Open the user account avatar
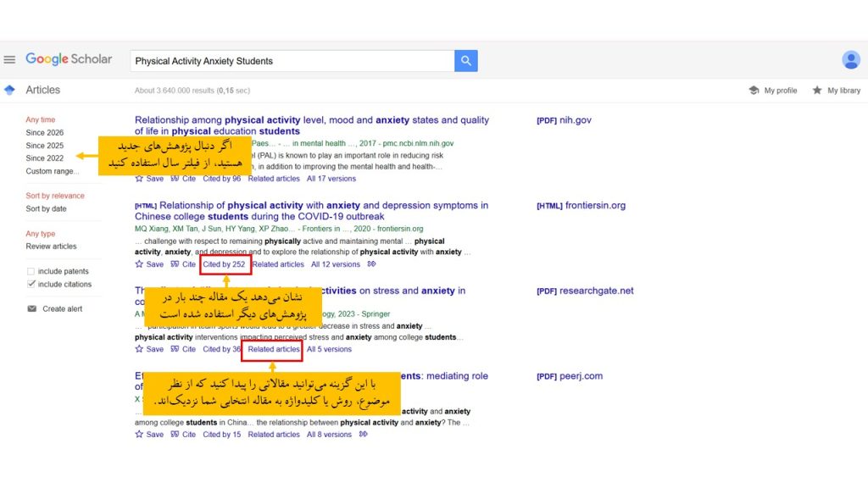Viewport: 868px width, 488px height. tap(851, 60)
